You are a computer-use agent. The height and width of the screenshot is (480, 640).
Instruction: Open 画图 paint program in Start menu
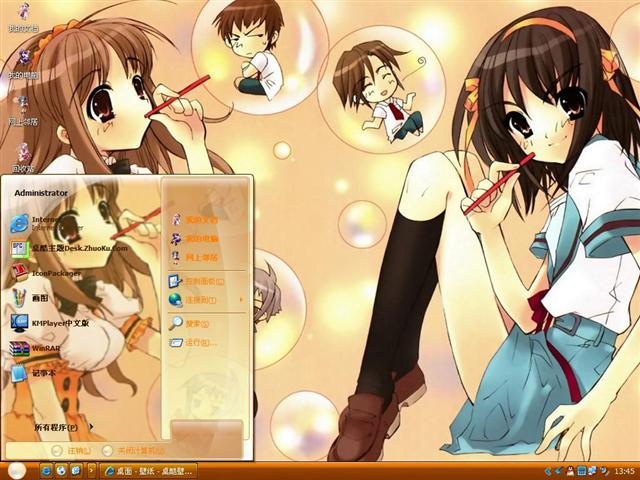pyautogui.click(x=29, y=298)
